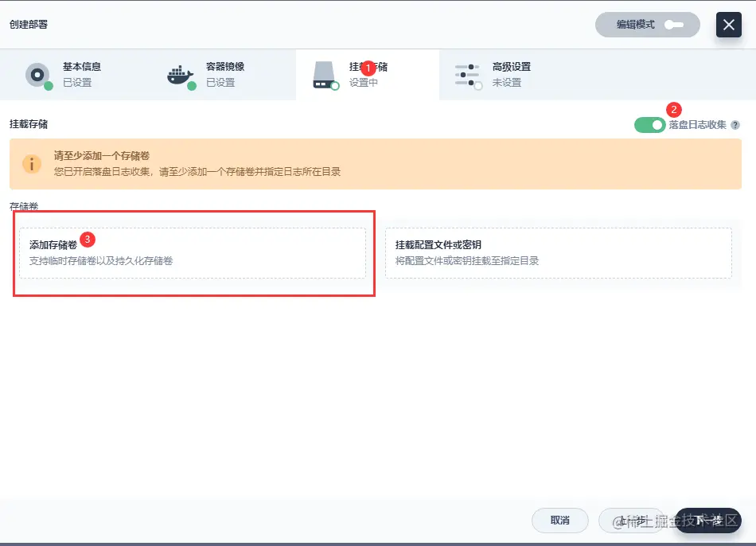Click the 已设置 status under 容器镜像
756x546 pixels.
coord(220,83)
